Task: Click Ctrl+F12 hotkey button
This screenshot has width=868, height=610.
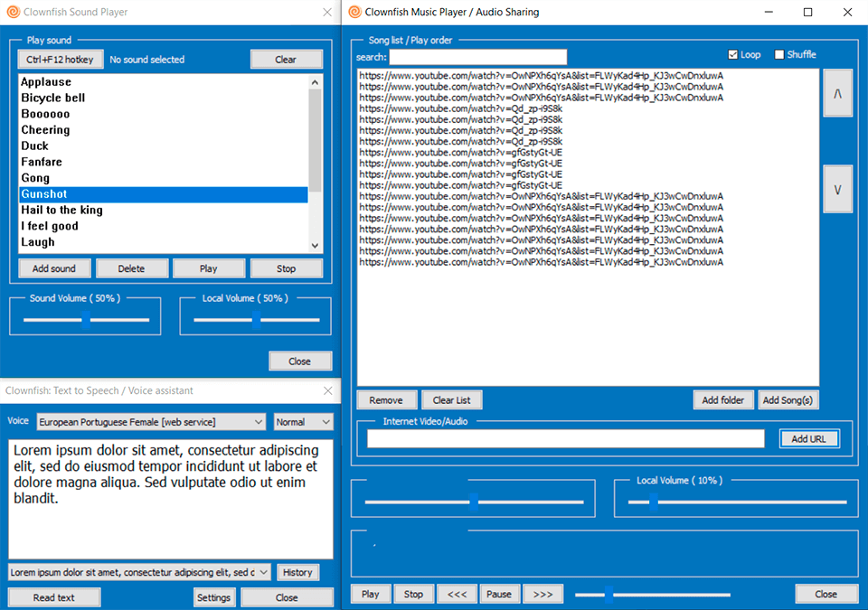Action: (61, 60)
